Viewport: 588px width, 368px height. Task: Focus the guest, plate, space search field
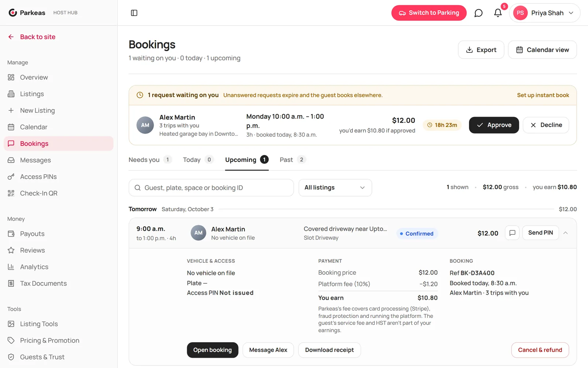coord(211,188)
